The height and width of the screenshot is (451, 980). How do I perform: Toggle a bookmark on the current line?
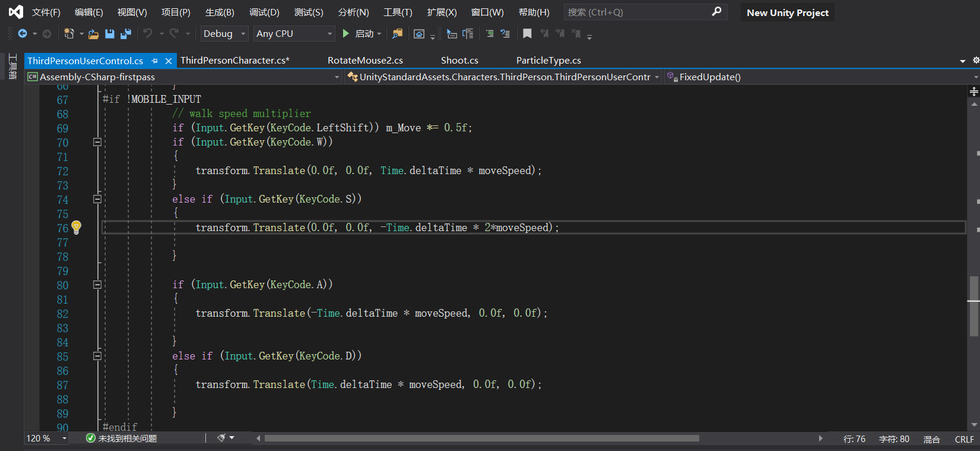(x=527, y=34)
